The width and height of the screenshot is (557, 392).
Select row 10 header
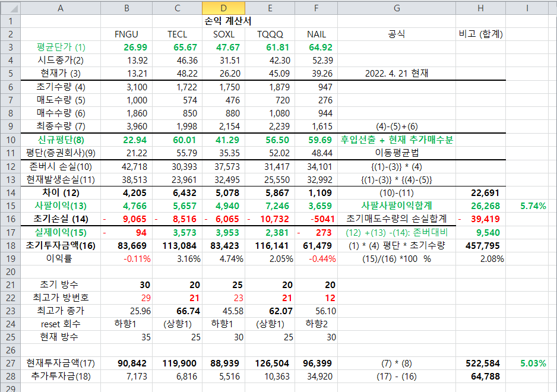pos(11,140)
